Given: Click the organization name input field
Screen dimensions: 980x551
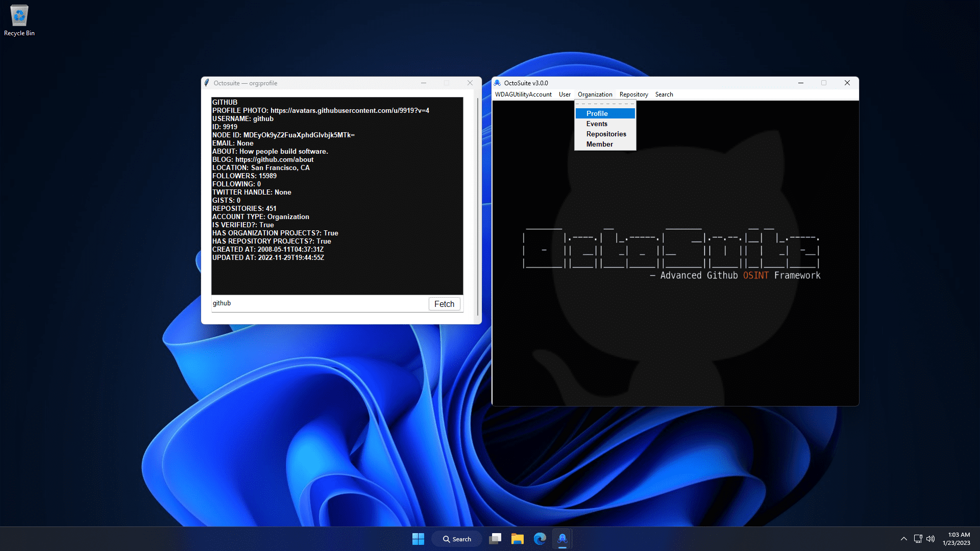Looking at the screenshot, I should (319, 303).
